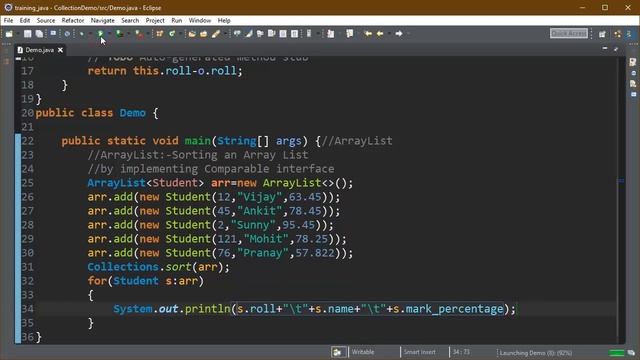Click the Open Console terminal icon
This screenshot has width=640, height=360.
tap(53, 33)
